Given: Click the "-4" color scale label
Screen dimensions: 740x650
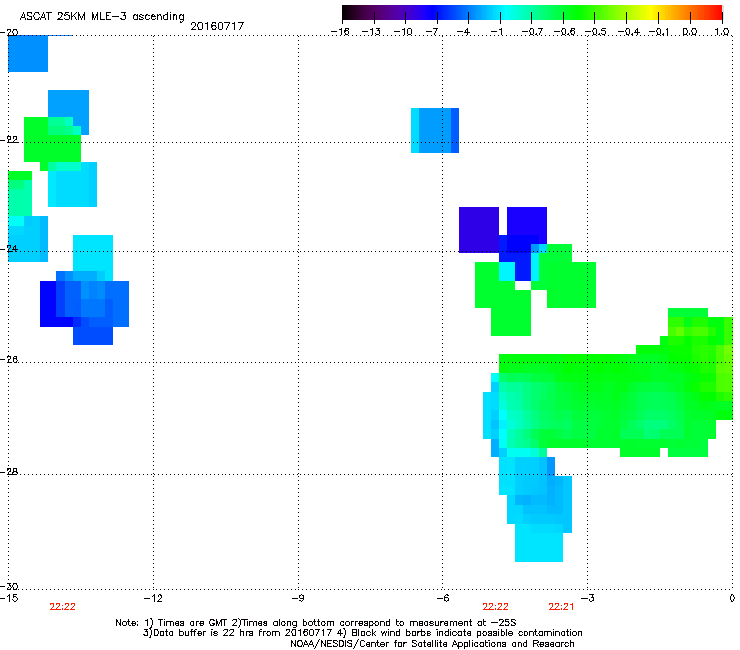Looking at the screenshot, I should click(x=463, y=32).
